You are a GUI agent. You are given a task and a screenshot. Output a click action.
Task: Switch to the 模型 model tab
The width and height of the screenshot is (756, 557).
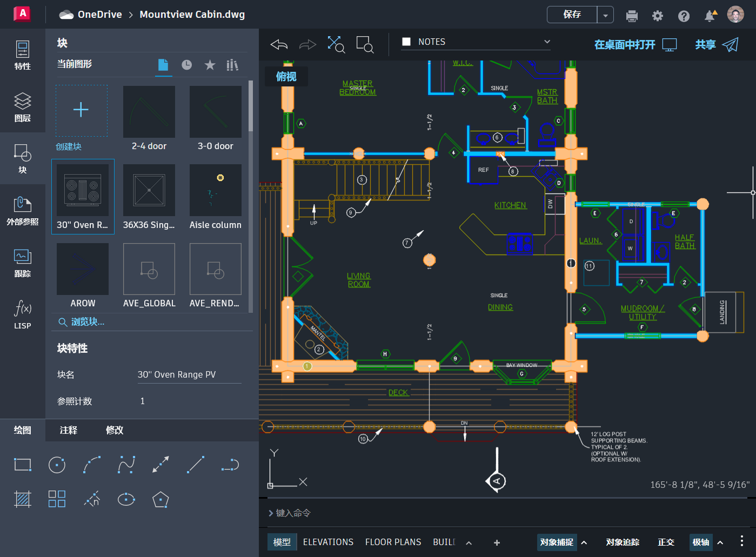point(282,542)
